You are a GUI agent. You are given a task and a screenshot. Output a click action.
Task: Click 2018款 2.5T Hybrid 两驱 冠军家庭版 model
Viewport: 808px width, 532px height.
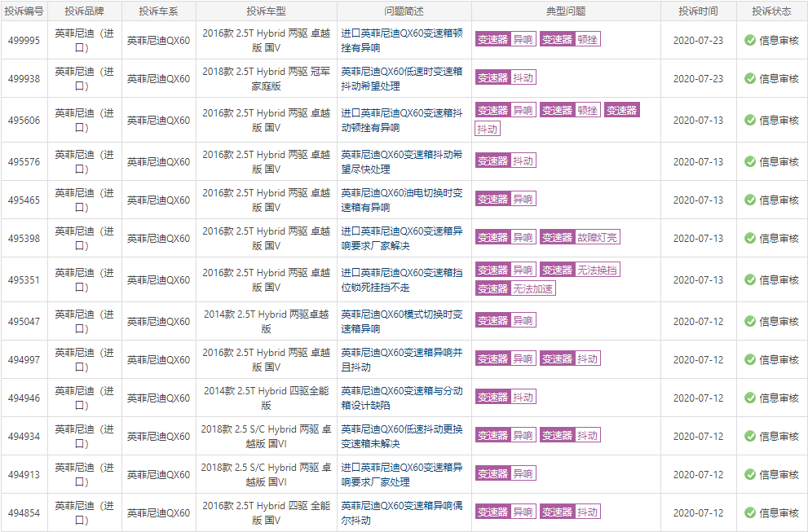coord(266,78)
